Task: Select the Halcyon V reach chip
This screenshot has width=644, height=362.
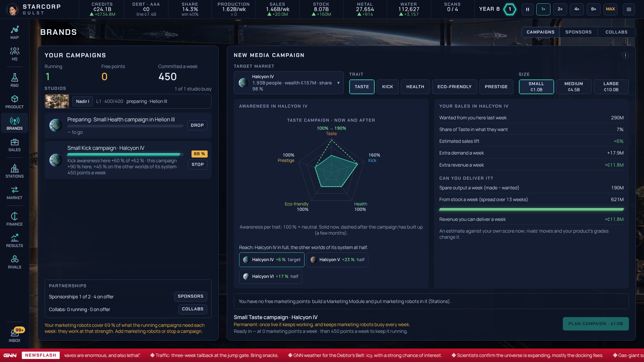Action: (x=337, y=260)
